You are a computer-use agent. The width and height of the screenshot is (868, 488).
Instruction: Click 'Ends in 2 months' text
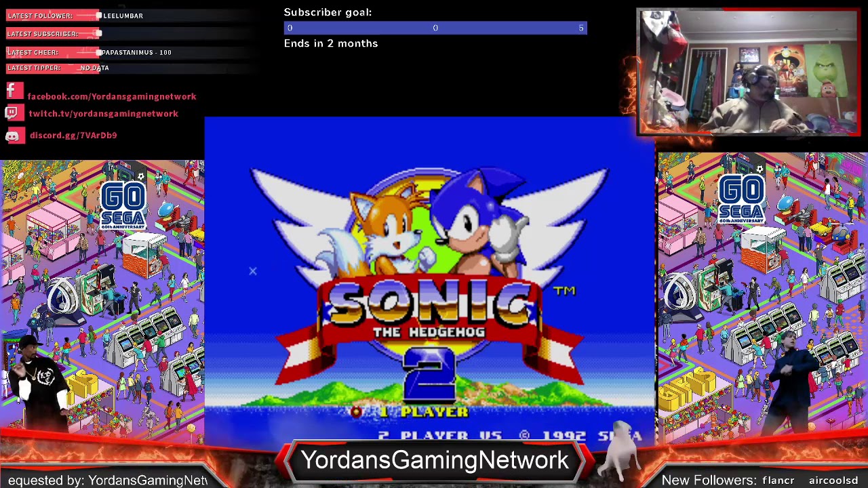[331, 43]
